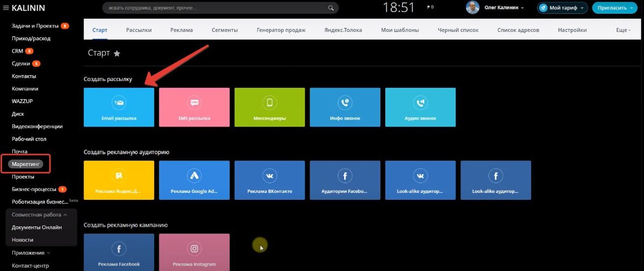Select Маркетинг in the sidebar
The image size is (644, 271).
point(26,163)
